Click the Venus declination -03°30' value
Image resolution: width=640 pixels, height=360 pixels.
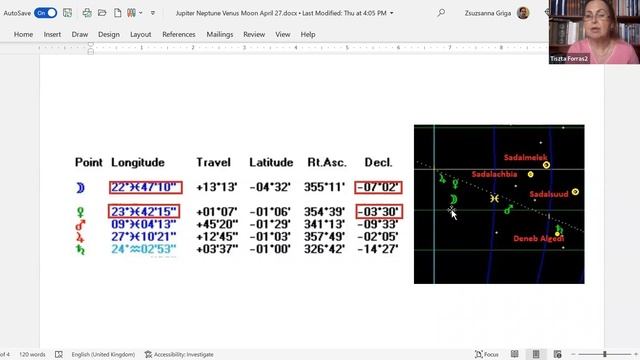[x=379, y=212]
